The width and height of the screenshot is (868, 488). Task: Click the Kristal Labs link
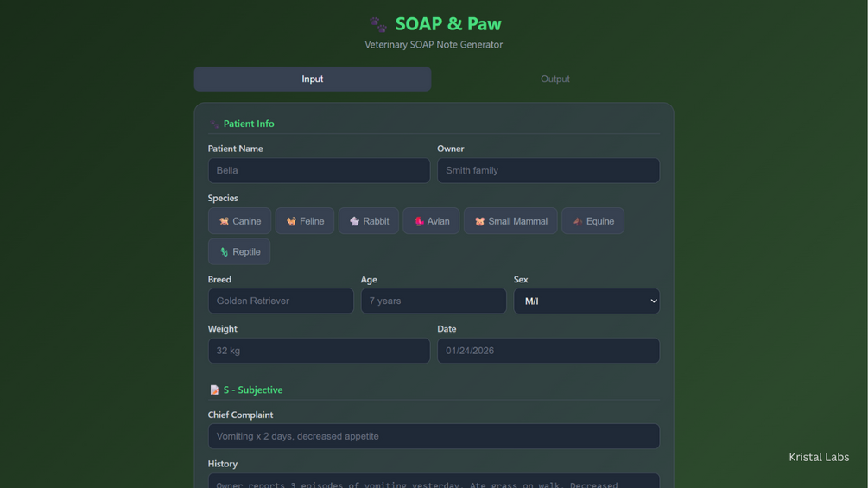point(818,457)
